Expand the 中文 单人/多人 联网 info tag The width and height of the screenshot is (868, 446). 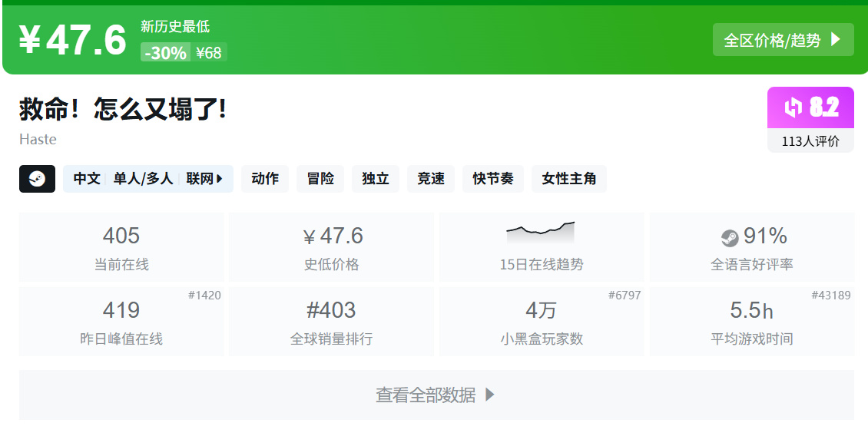148,179
